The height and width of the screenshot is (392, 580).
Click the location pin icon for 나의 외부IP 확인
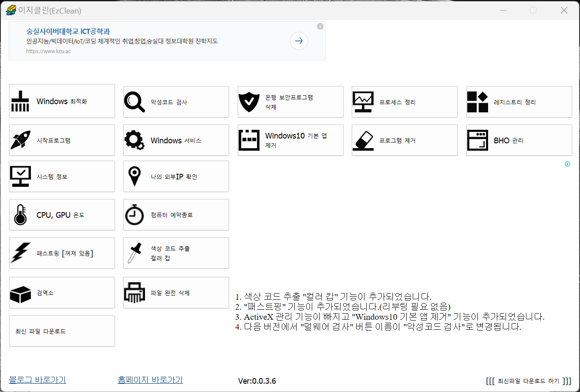tap(135, 176)
